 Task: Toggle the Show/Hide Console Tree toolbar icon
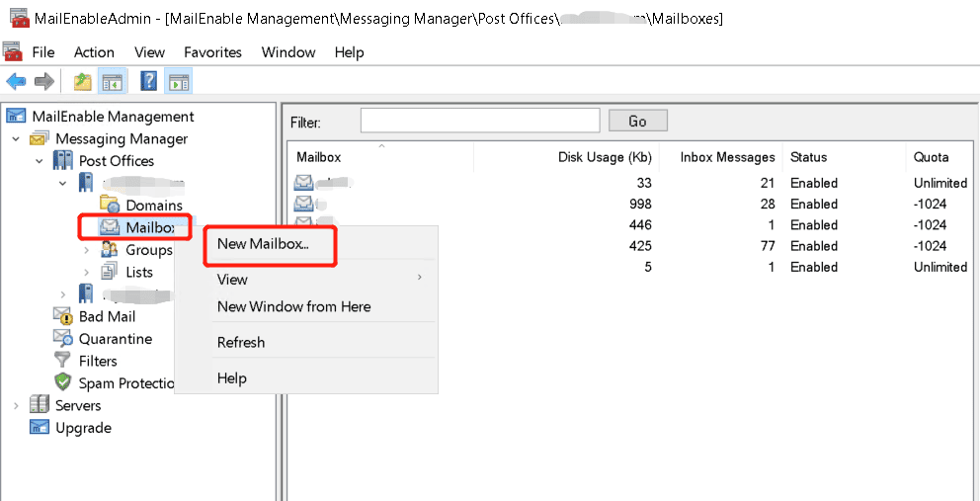(112, 82)
